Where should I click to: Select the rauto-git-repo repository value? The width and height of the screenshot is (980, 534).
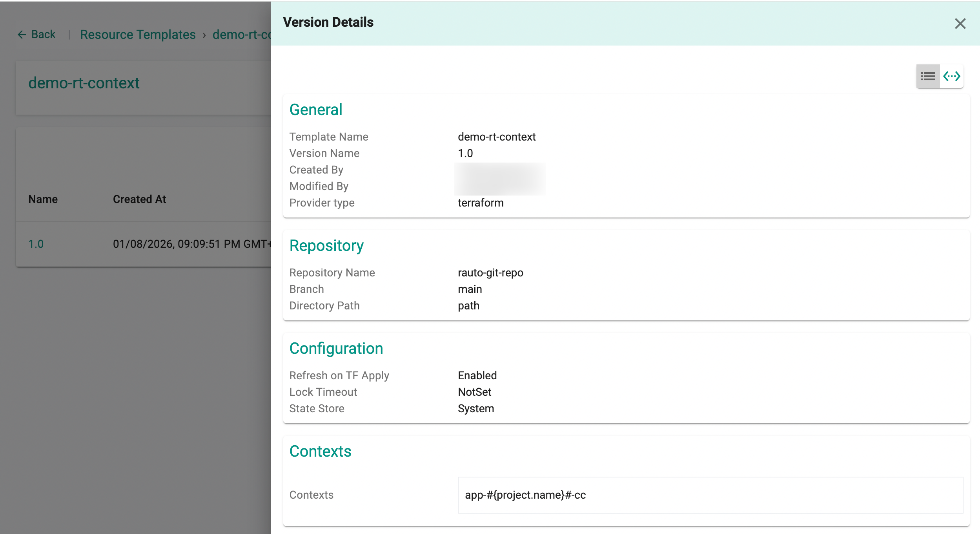click(490, 272)
